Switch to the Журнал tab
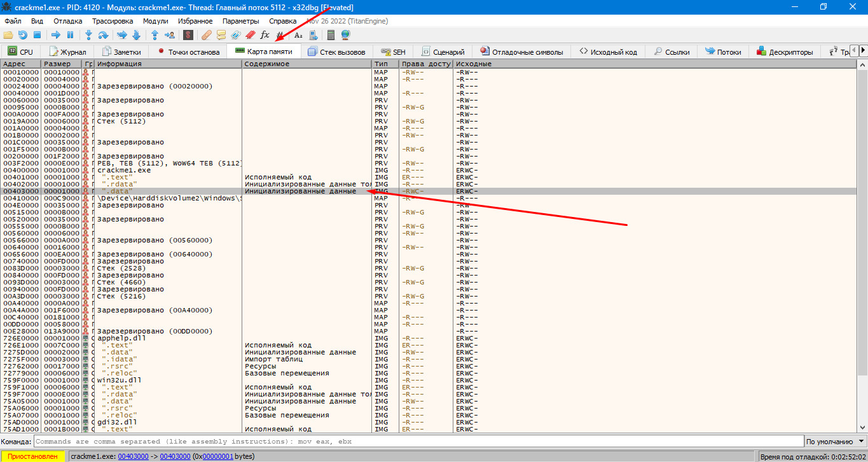The width and height of the screenshot is (868, 462). coord(68,52)
